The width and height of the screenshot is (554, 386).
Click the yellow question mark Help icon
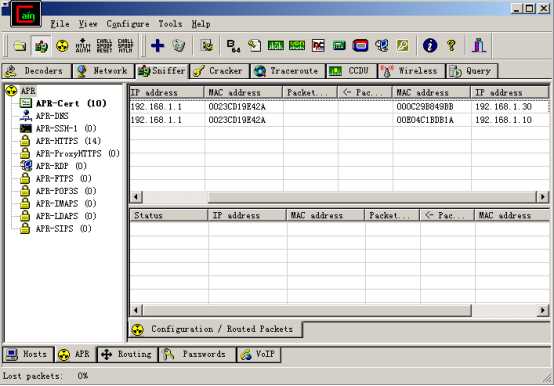click(451, 46)
